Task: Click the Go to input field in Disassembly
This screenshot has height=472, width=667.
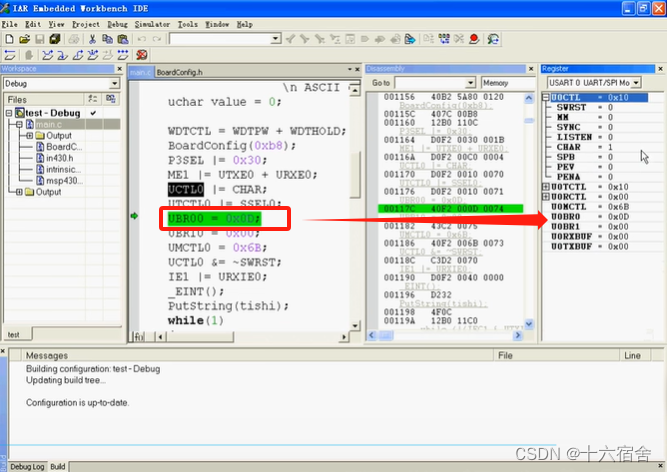Action: pos(430,82)
